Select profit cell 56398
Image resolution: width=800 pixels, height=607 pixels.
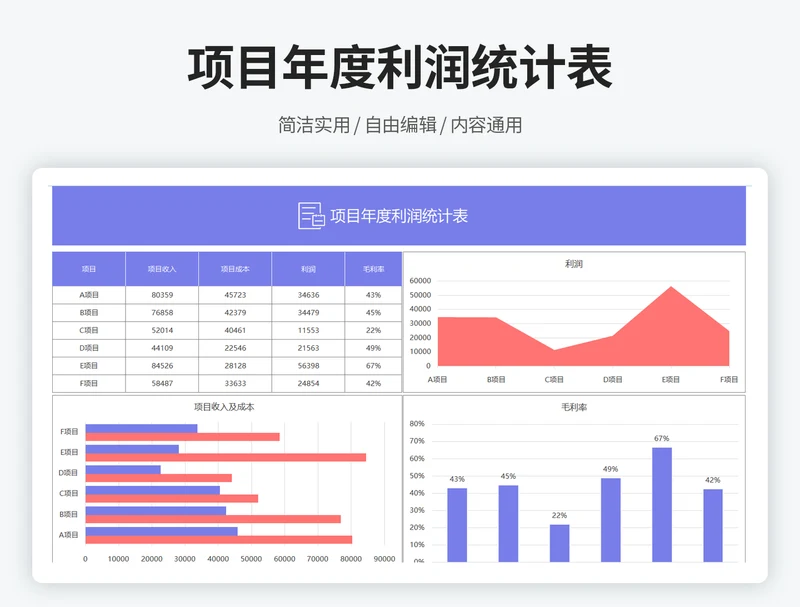pos(308,366)
